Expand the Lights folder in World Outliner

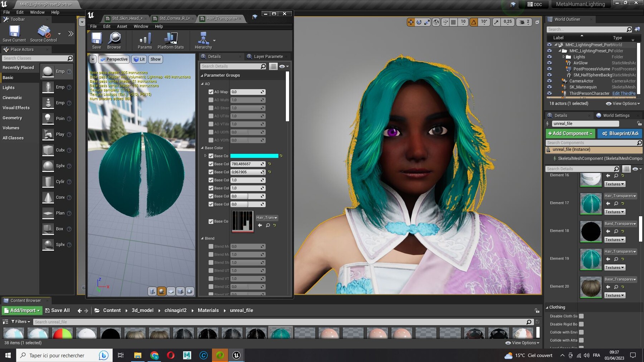coord(563,57)
